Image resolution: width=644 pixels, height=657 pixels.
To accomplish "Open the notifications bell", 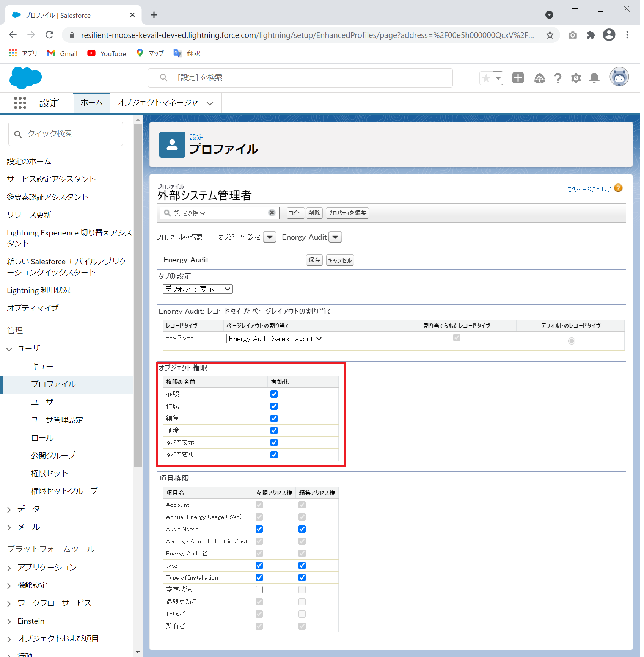I will 594,78.
